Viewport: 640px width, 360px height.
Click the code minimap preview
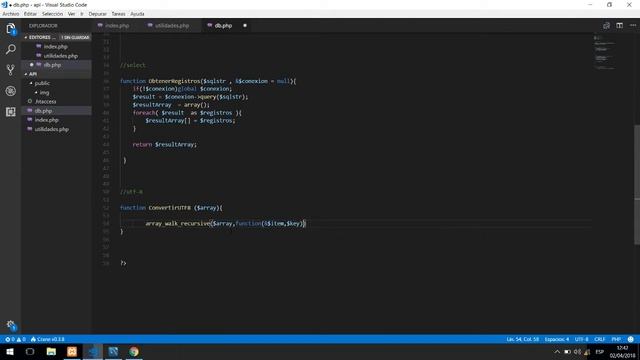click(604, 52)
